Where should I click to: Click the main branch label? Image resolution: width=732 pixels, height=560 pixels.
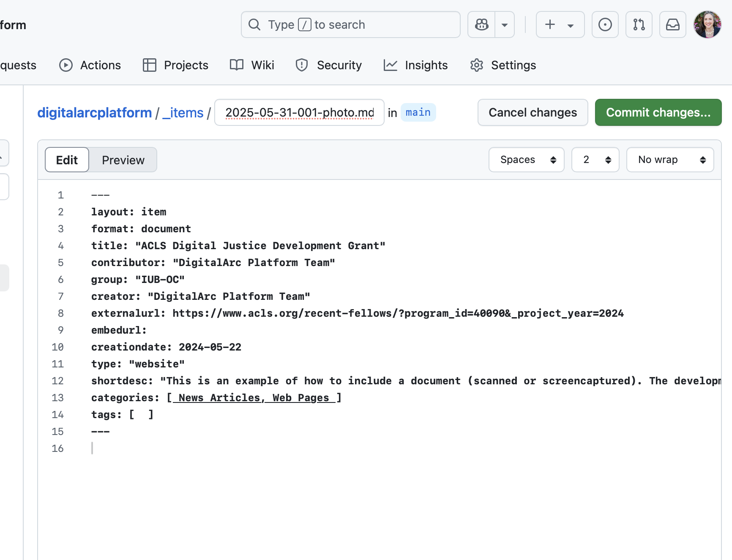click(418, 112)
